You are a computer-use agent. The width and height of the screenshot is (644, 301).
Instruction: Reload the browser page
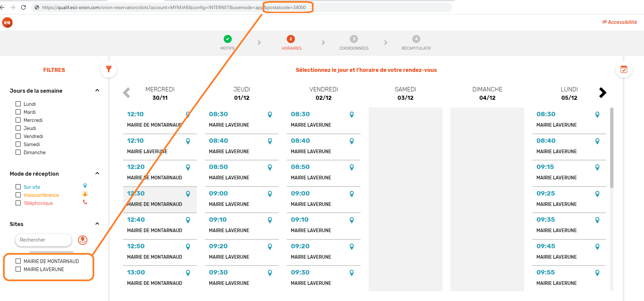23,7
